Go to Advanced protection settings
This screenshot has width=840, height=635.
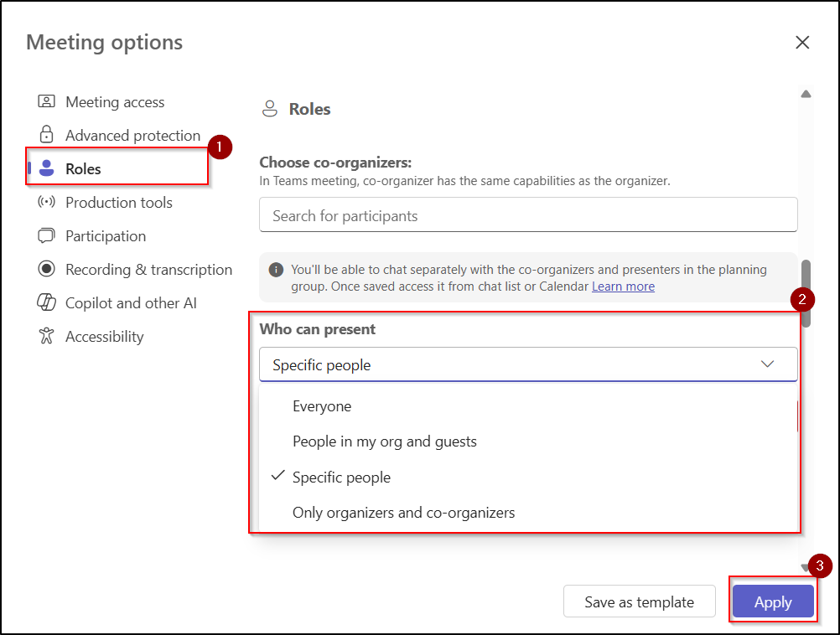click(x=132, y=136)
